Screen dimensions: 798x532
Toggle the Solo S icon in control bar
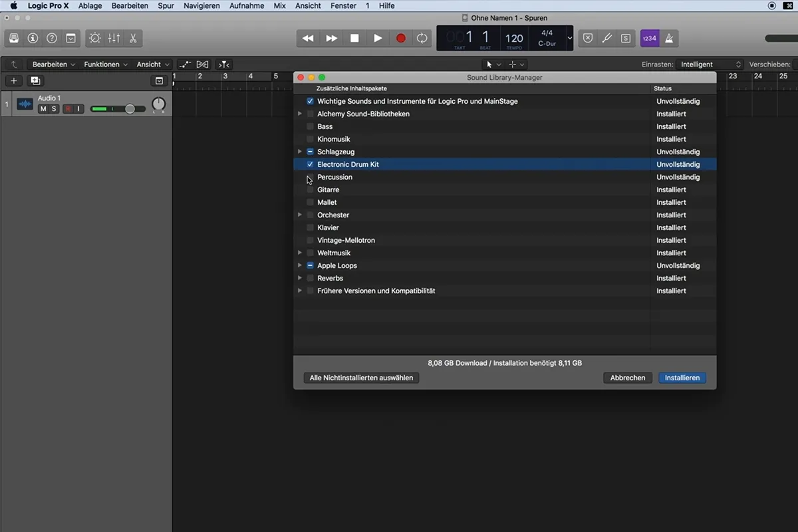click(626, 38)
